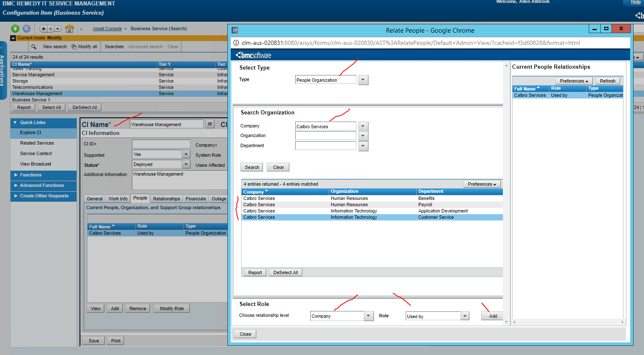
Task: Sort by Full Name in Current People Relationships
Action: pos(531,88)
